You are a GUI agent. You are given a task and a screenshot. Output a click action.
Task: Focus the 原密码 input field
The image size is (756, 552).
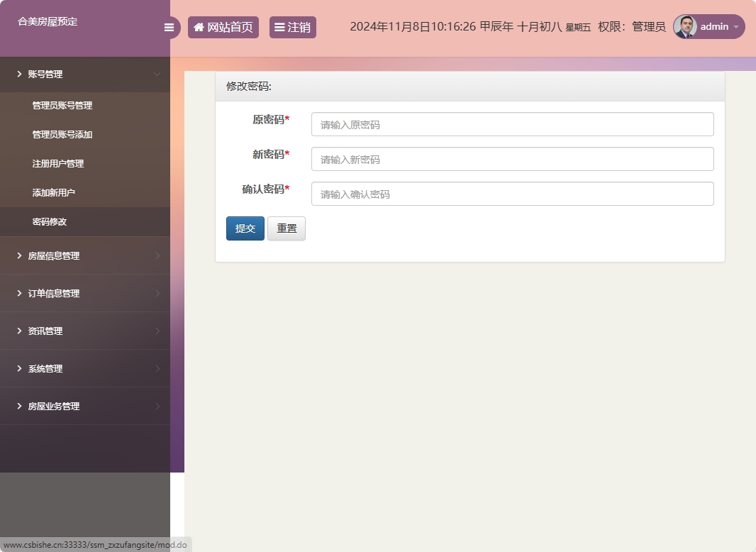click(513, 124)
